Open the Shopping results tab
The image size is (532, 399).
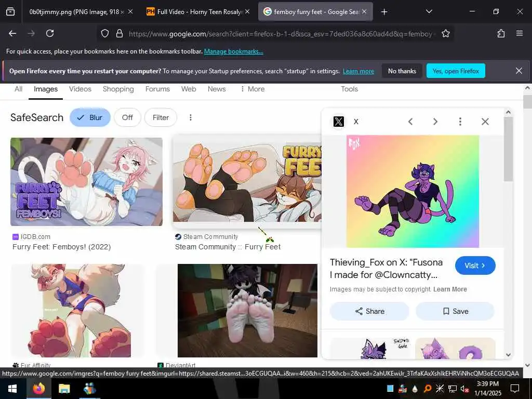pyautogui.click(x=118, y=89)
